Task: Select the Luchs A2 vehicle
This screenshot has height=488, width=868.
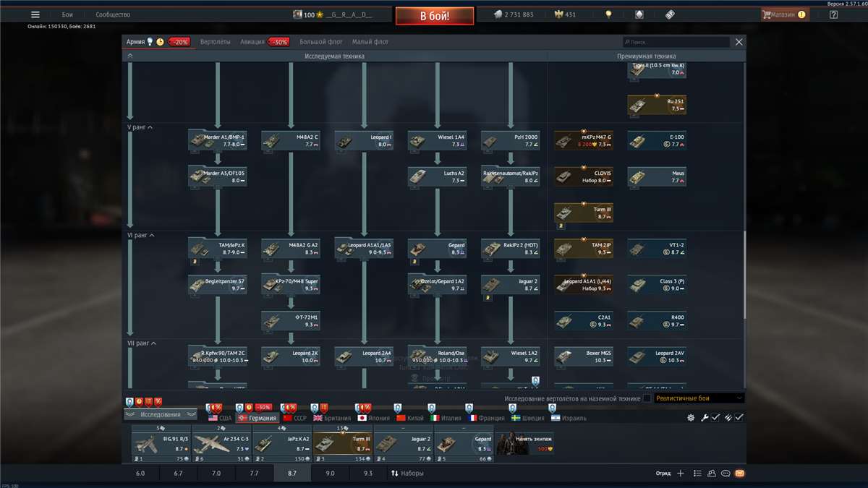Action: (437, 176)
